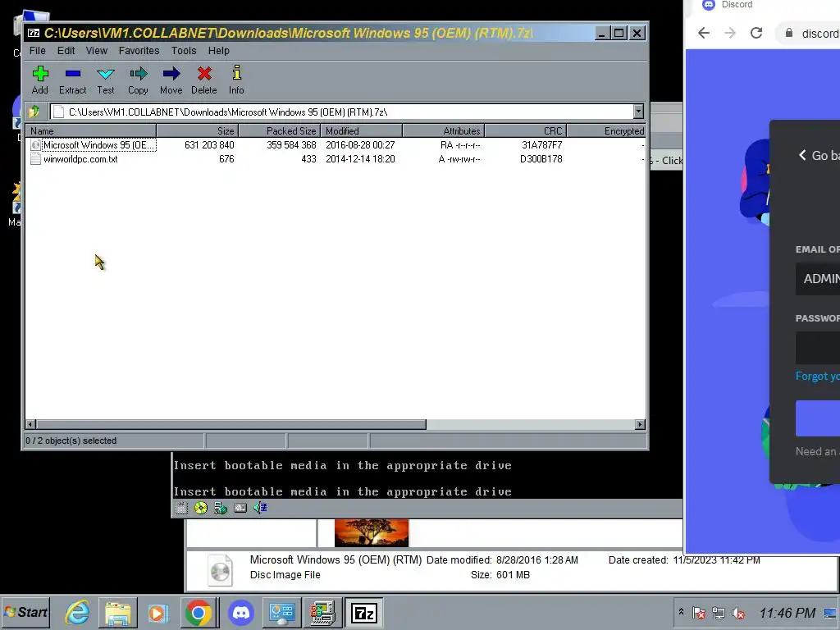Screen dimensions: 840x630
Task: Show hidden tray icons
Action: click(x=681, y=612)
